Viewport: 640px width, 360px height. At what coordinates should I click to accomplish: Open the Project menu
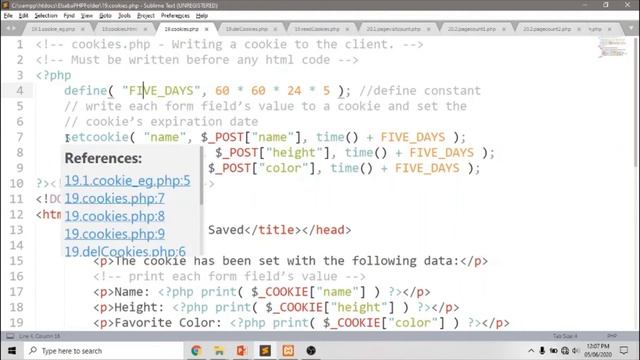point(146,16)
